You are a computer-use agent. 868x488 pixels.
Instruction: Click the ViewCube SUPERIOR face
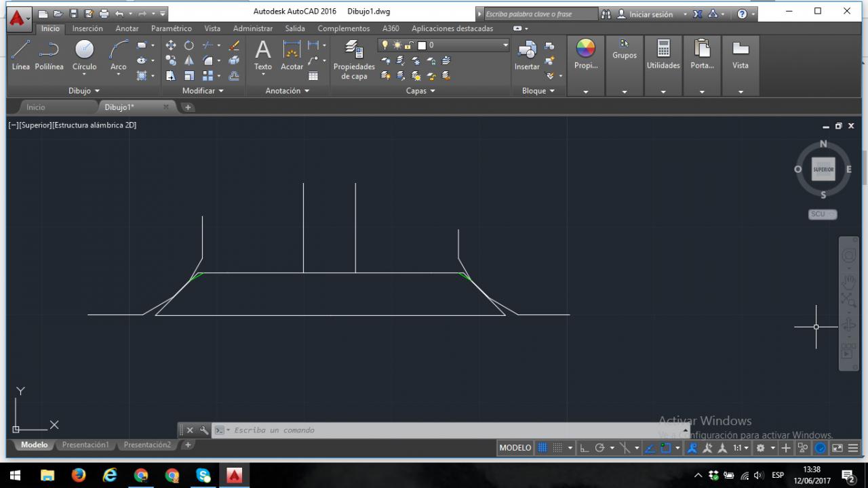click(x=823, y=169)
